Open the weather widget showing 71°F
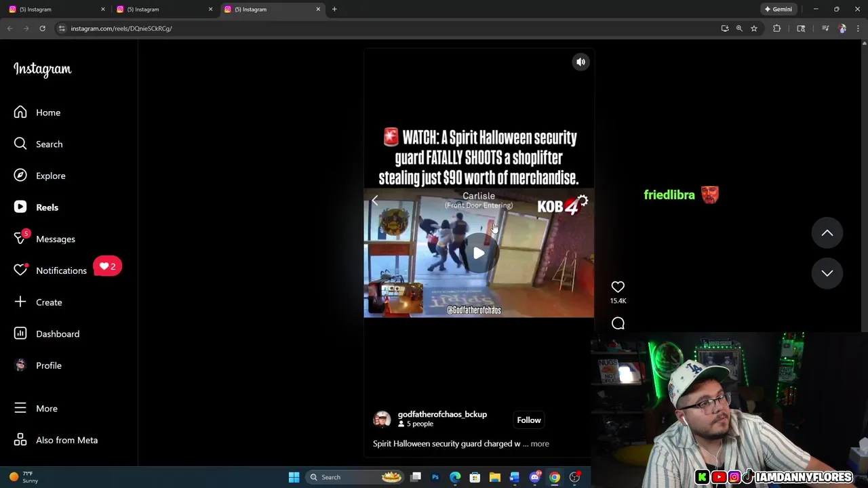 (x=22, y=477)
